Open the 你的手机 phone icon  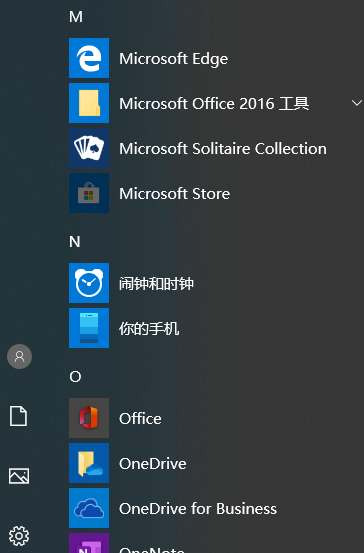click(x=89, y=328)
